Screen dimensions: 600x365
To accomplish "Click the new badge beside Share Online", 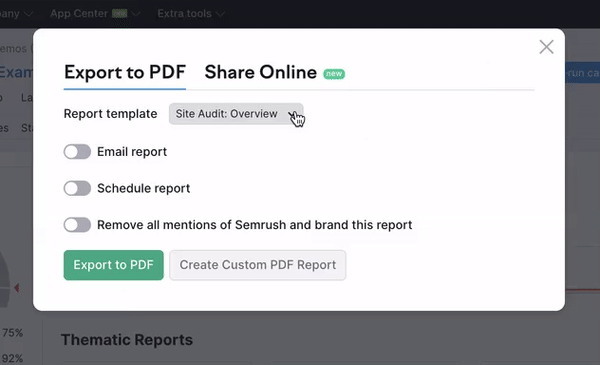I will [334, 73].
